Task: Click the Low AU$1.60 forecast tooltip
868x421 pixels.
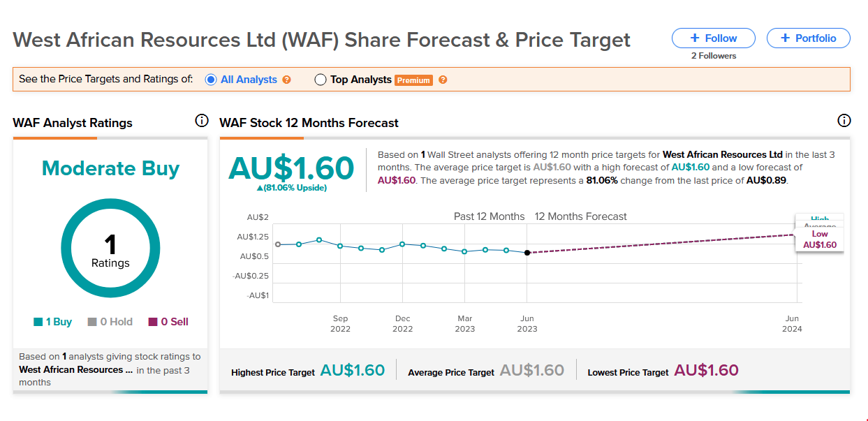Action: [x=820, y=239]
